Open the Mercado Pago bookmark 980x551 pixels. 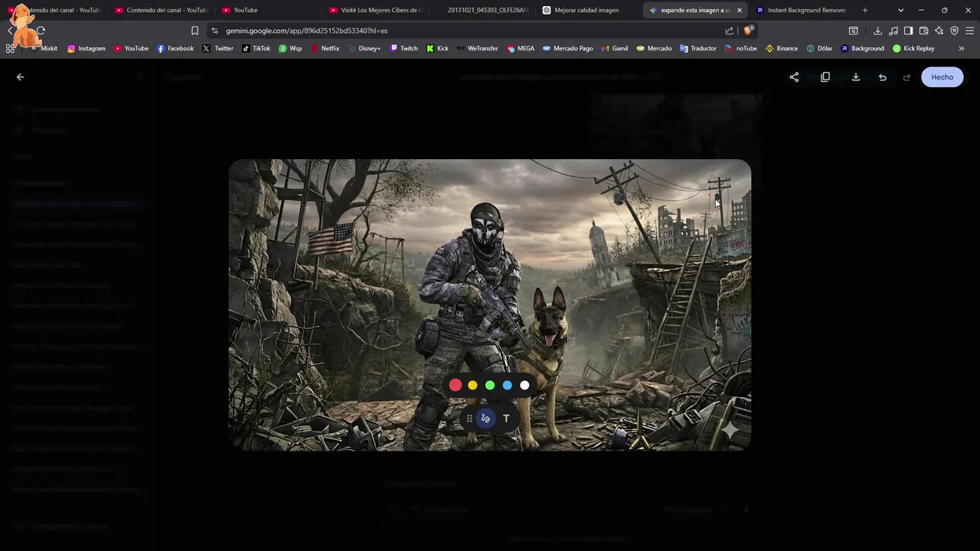568,48
